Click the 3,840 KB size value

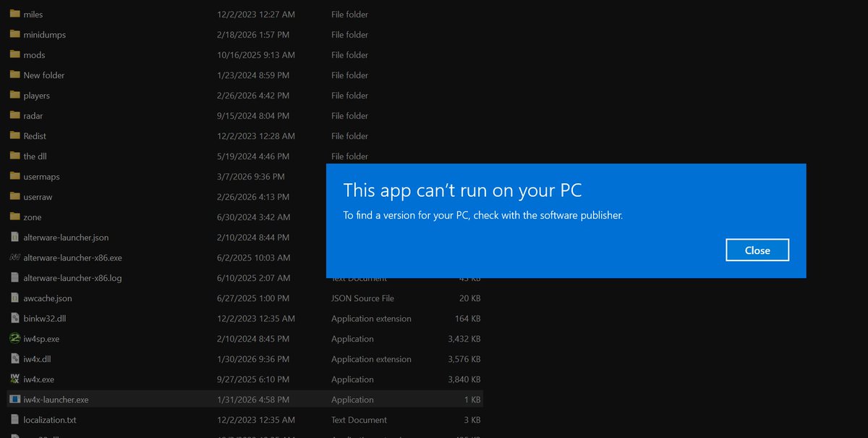pyautogui.click(x=464, y=379)
